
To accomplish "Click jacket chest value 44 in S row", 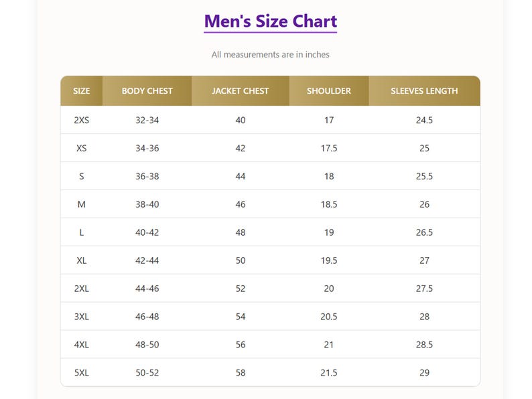I will [x=241, y=176].
